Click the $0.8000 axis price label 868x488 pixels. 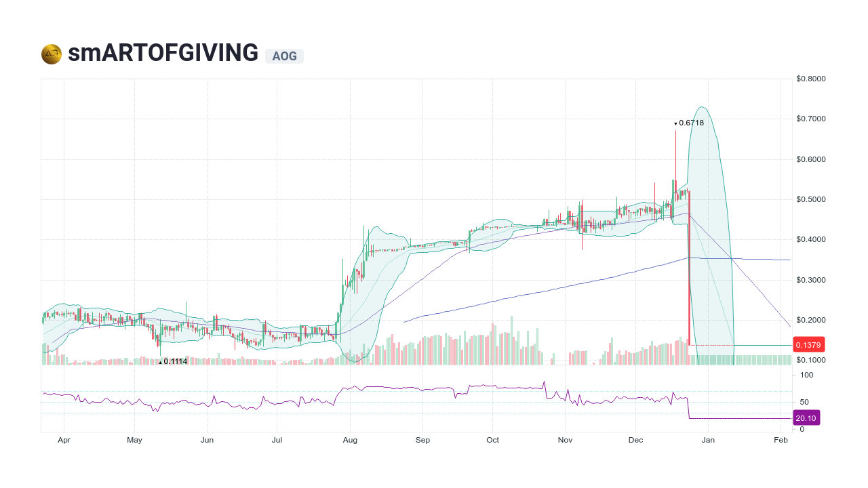coord(811,79)
